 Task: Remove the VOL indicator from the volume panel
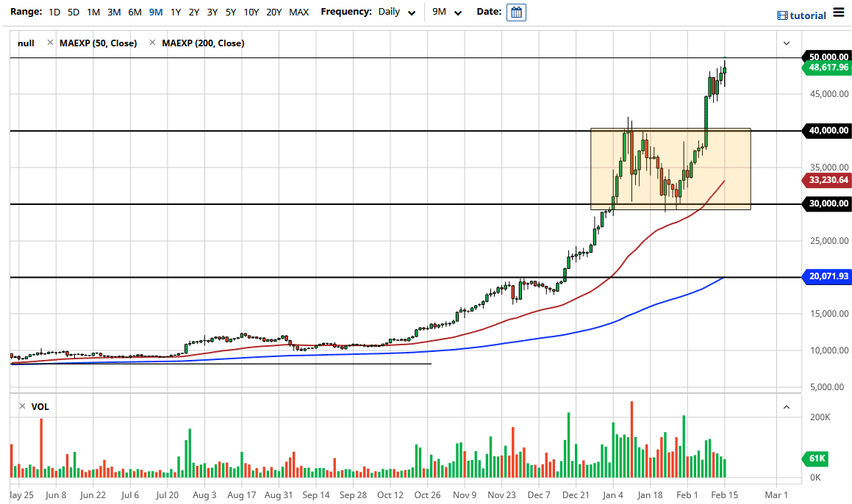coord(24,406)
